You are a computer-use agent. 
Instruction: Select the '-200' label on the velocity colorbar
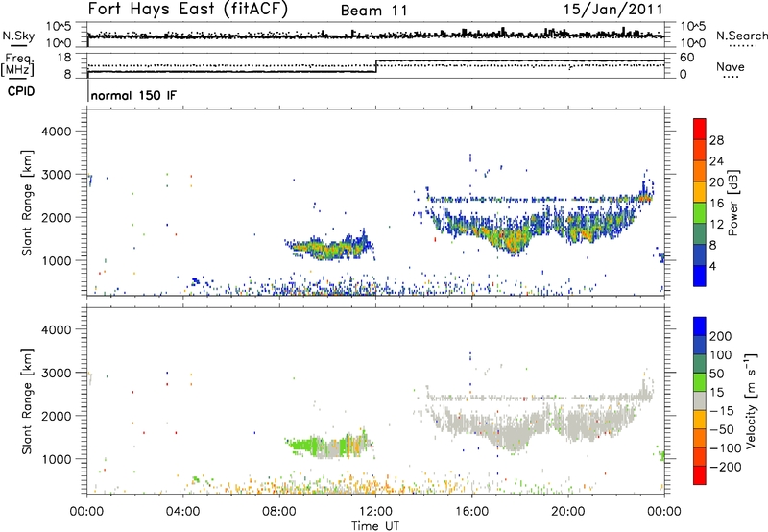pos(725,467)
